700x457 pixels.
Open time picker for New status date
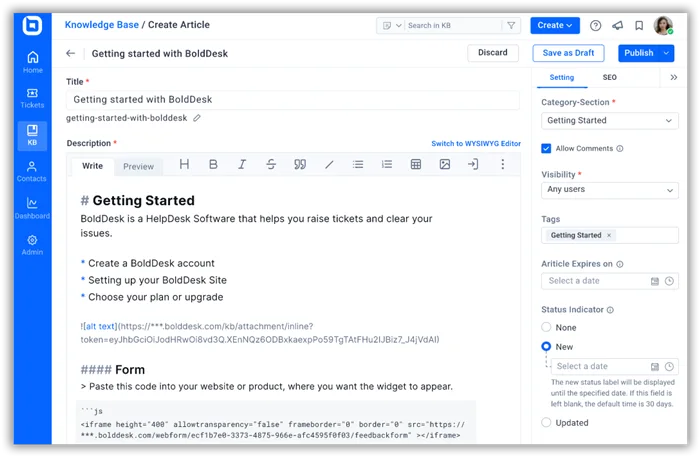[669, 366]
